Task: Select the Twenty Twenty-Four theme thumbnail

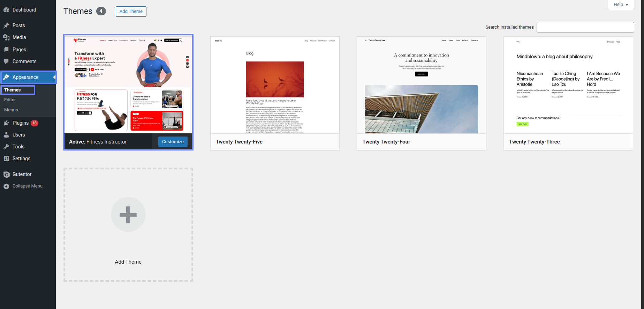Action: click(421, 85)
